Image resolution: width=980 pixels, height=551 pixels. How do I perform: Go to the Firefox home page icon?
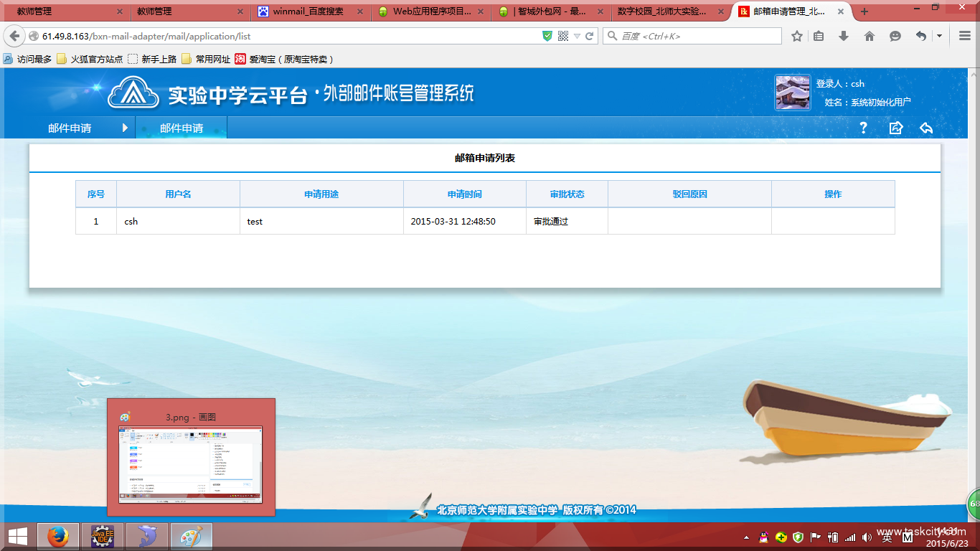(x=870, y=36)
